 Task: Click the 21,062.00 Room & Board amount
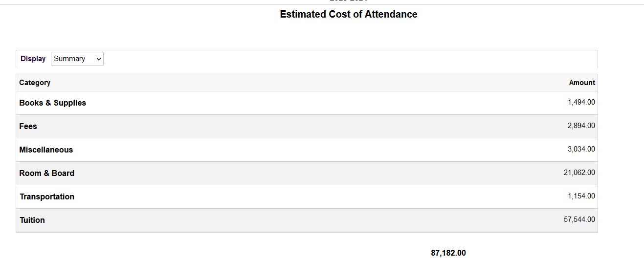click(x=579, y=173)
